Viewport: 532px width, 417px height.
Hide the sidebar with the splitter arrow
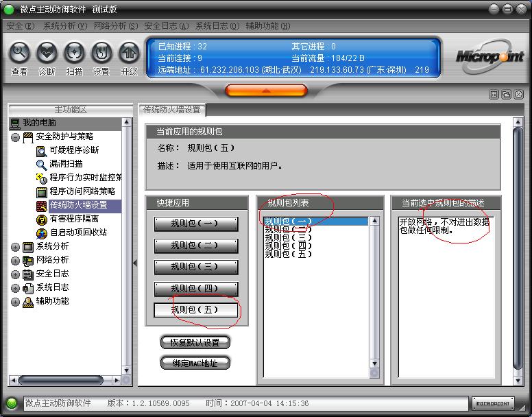[135, 263]
